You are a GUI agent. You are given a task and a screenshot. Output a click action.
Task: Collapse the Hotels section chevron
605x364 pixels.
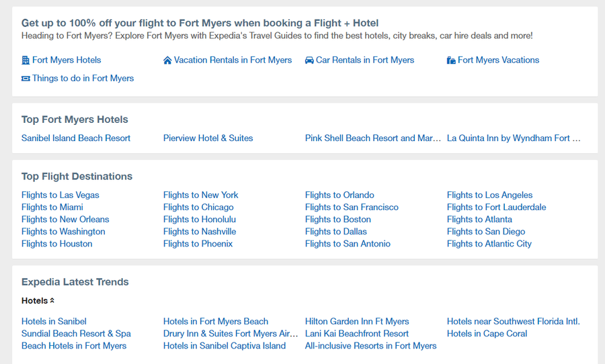52,300
